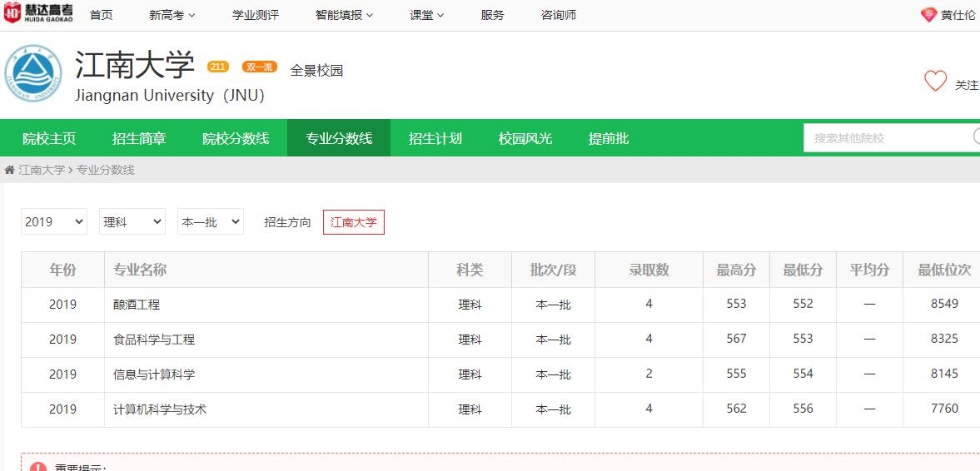Open the 咨询师 menu item

click(x=559, y=15)
